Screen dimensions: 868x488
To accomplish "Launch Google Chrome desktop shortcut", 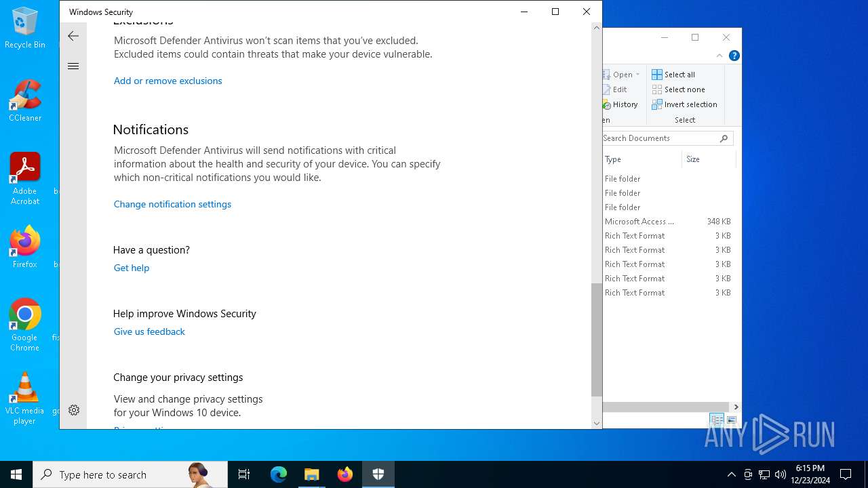I will click(x=25, y=325).
